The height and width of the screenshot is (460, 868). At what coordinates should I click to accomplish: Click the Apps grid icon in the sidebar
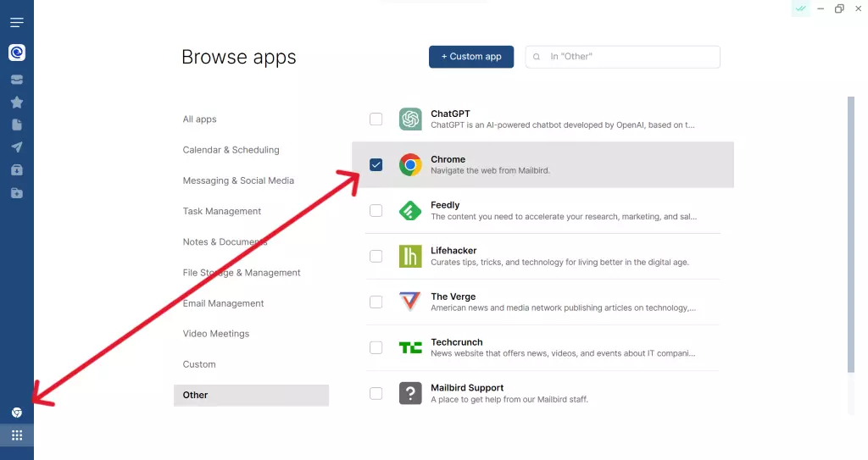(x=16, y=435)
